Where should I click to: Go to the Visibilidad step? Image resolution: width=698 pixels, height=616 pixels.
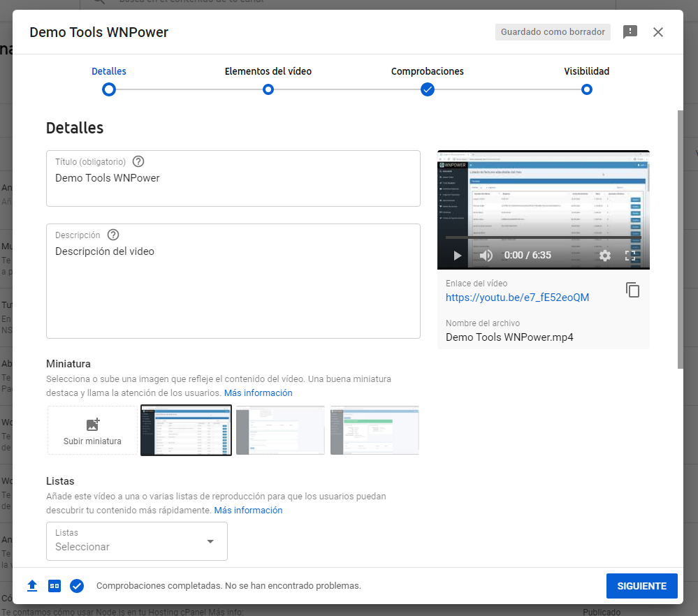(587, 71)
